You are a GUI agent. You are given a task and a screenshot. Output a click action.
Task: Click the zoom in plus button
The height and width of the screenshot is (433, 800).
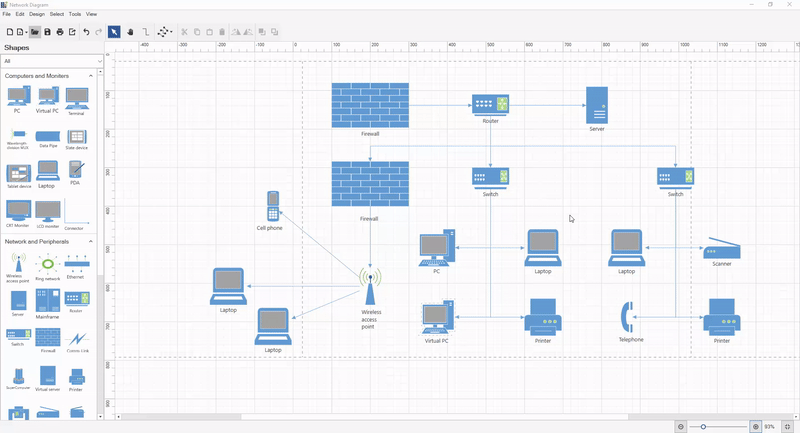[756, 426]
